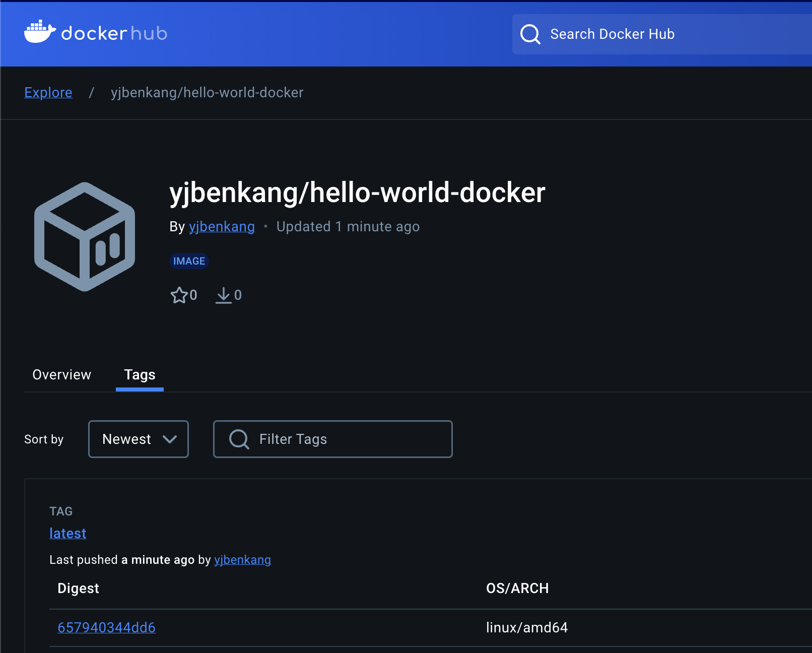The width and height of the screenshot is (812, 653).
Task: Star the repository using the star icon
Action: pyautogui.click(x=179, y=295)
